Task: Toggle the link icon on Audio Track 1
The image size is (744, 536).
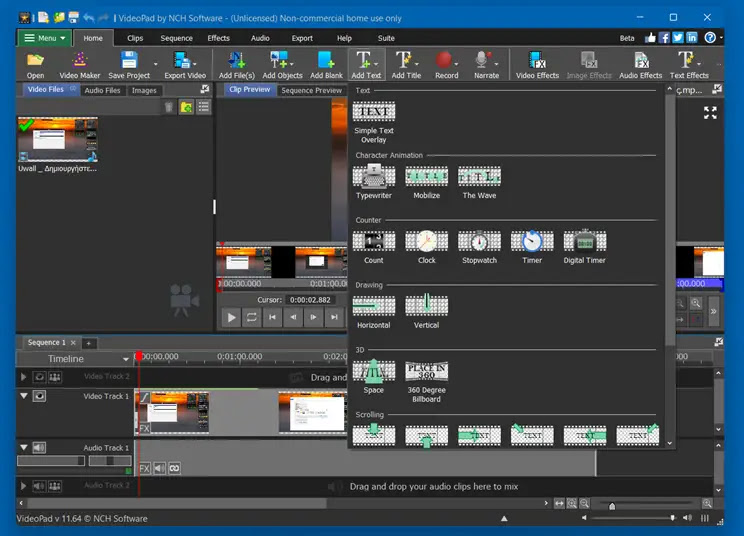Action: click(x=174, y=468)
